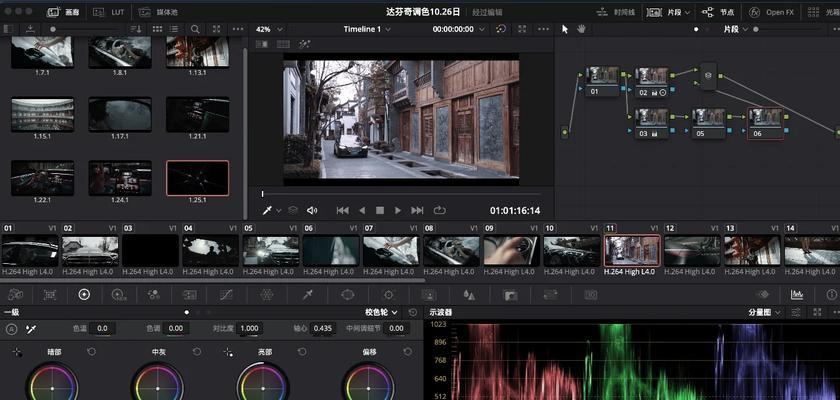The image size is (840, 400).
Task: Toggle auto balance A button
Action: pos(11,329)
